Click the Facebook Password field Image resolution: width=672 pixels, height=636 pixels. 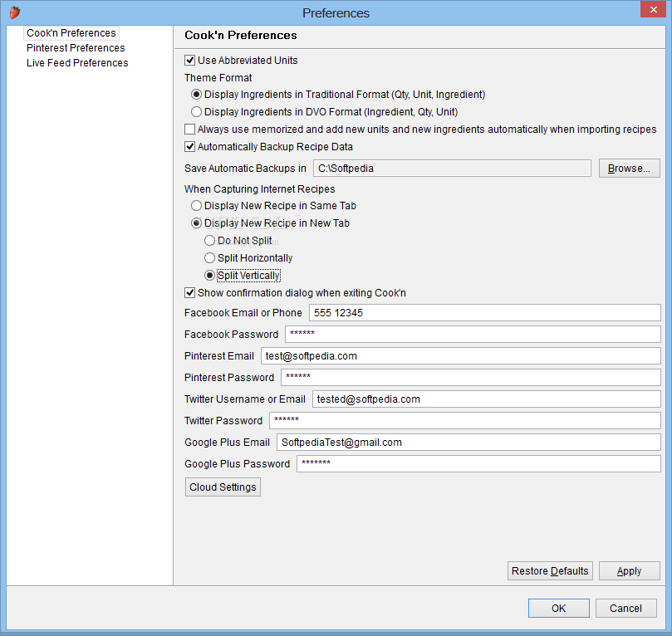473,334
